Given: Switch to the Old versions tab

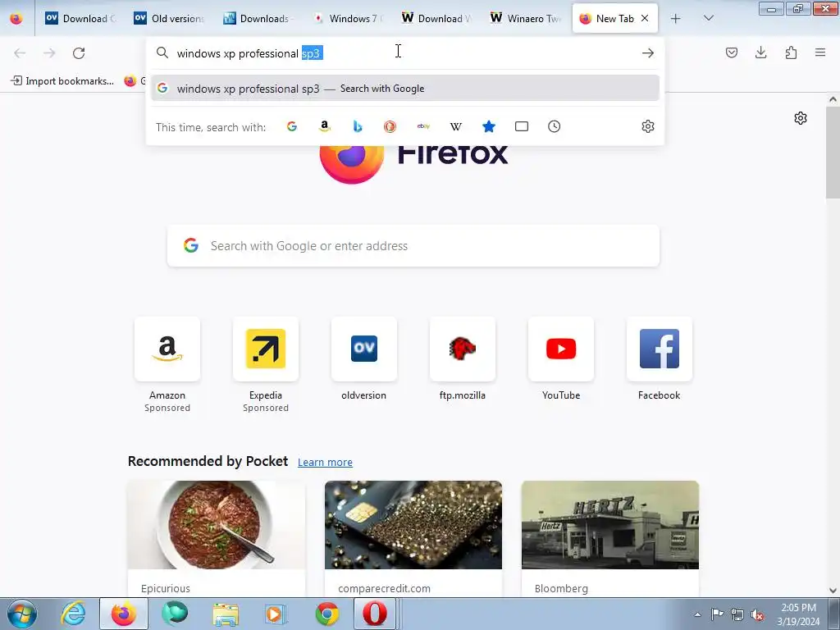Looking at the screenshot, I should [x=169, y=19].
